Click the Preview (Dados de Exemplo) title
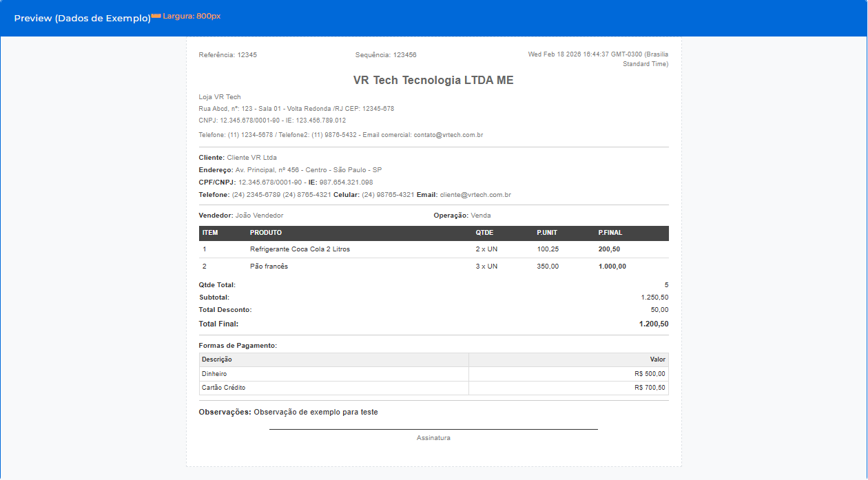The height and width of the screenshot is (480, 868). 82,19
